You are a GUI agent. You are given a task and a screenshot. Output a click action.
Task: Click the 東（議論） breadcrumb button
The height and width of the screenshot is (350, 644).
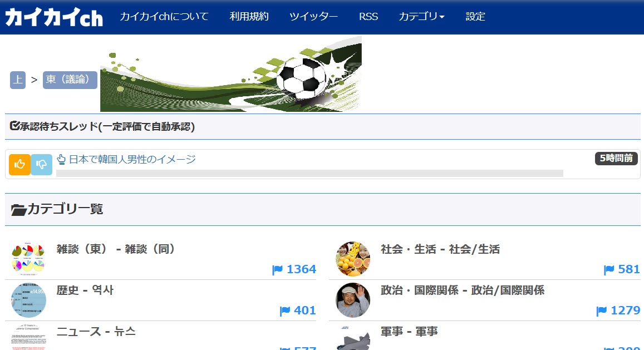click(70, 80)
